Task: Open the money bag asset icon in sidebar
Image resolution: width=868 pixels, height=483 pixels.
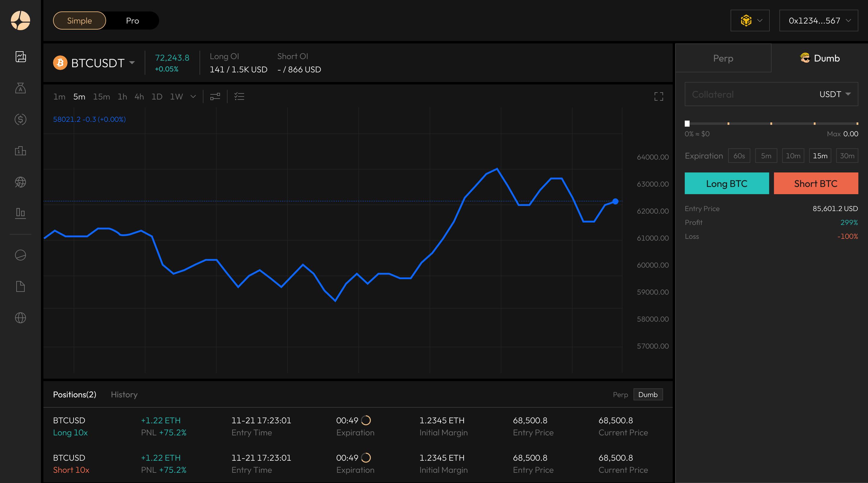Action: [x=20, y=88]
